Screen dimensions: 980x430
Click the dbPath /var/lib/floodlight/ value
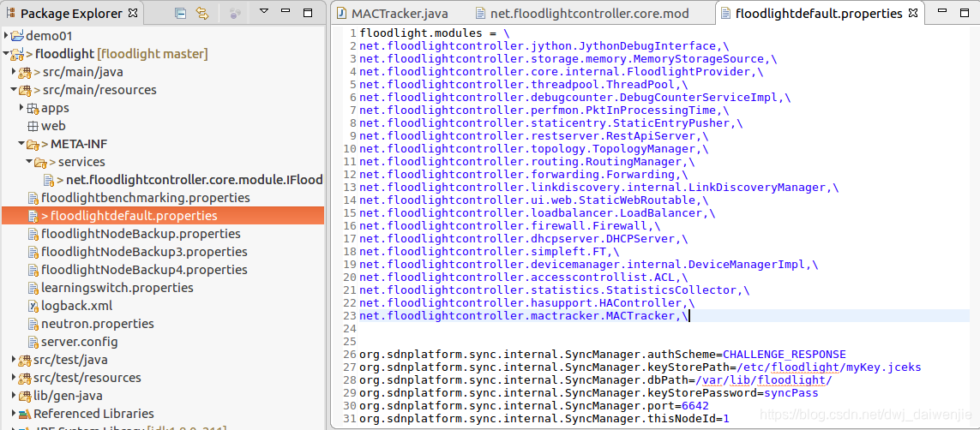pyautogui.click(x=765, y=379)
